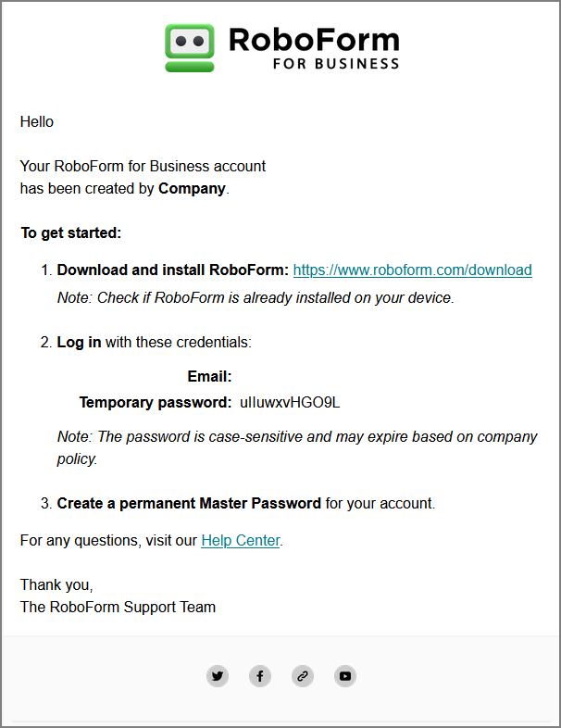Screen dimensions: 561x728
Task: Click the bold "Company" name
Action: click(x=192, y=189)
